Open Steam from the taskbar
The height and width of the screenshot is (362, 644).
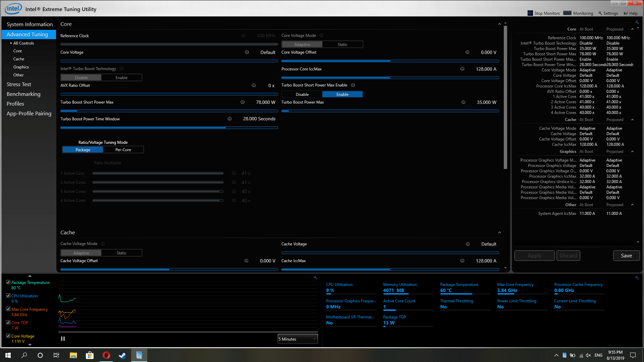click(122, 355)
